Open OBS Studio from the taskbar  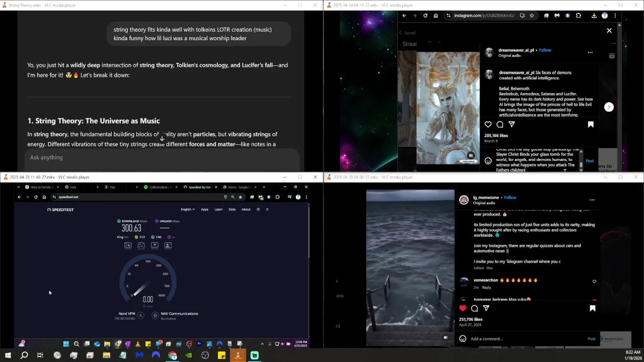[205, 355]
